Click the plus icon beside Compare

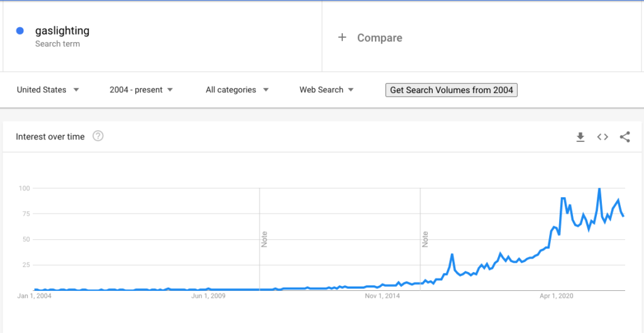pos(342,38)
